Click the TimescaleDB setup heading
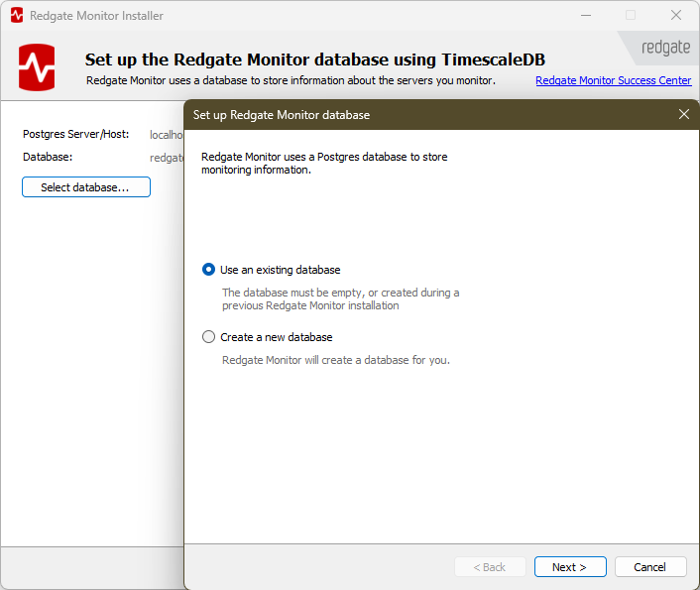 pyautogui.click(x=314, y=59)
